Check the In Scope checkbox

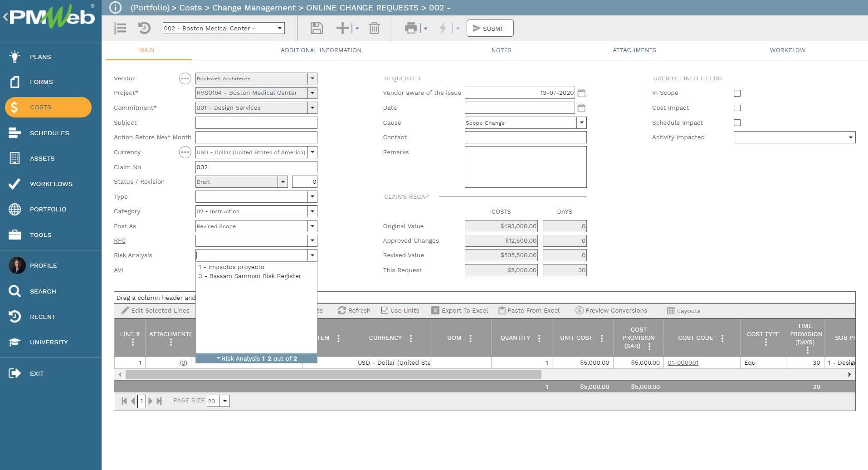click(737, 93)
